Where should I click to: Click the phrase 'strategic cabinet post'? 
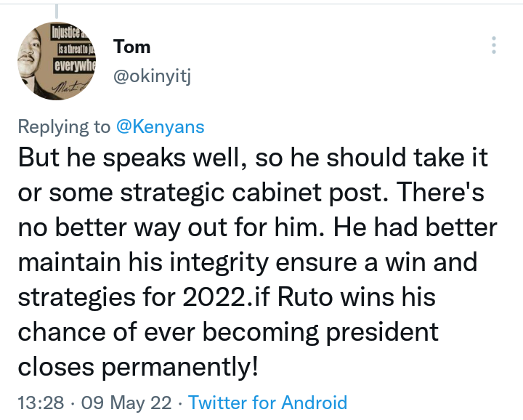click(x=254, y=193)
